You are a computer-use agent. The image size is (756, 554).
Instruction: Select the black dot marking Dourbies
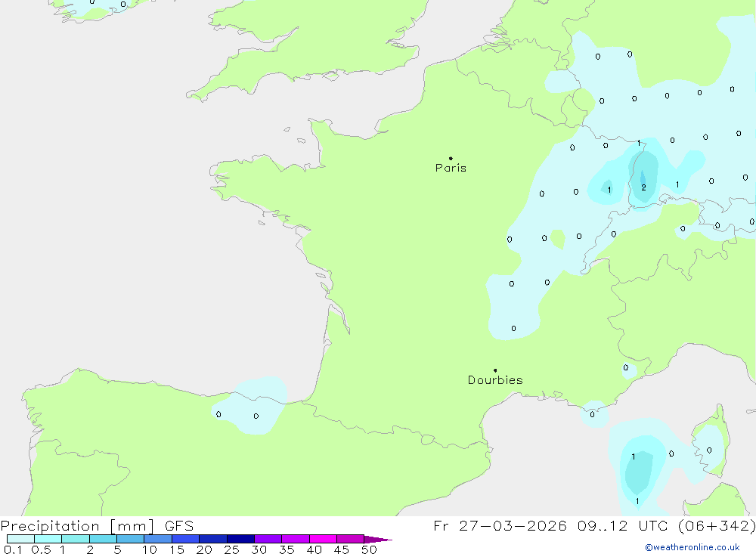495,370
